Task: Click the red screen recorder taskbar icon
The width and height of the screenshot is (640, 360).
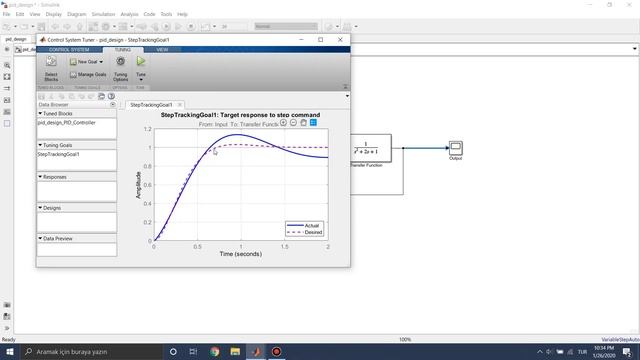Action: click(x=276, y=351)
